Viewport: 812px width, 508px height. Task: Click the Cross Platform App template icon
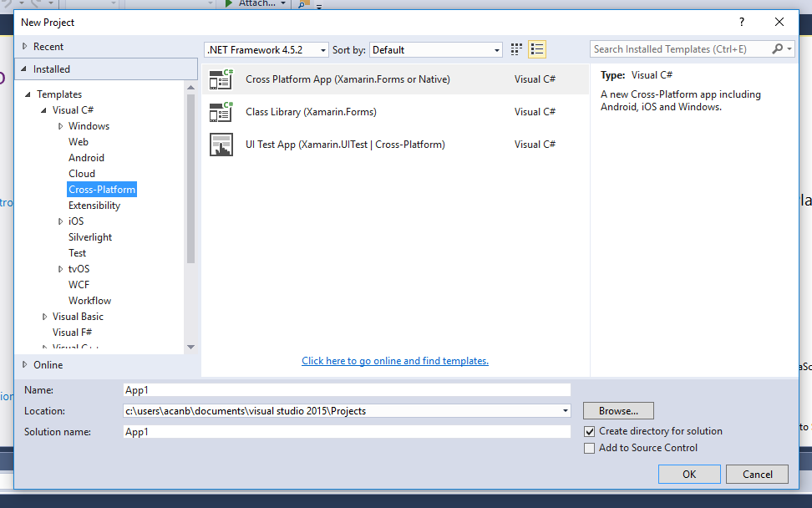(221, 79)
